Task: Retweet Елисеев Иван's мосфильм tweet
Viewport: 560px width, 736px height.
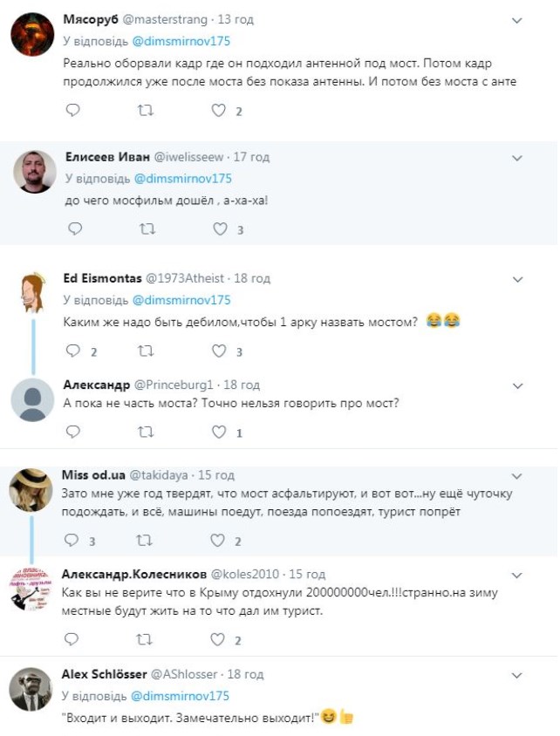Action: [x=147, y=229]
